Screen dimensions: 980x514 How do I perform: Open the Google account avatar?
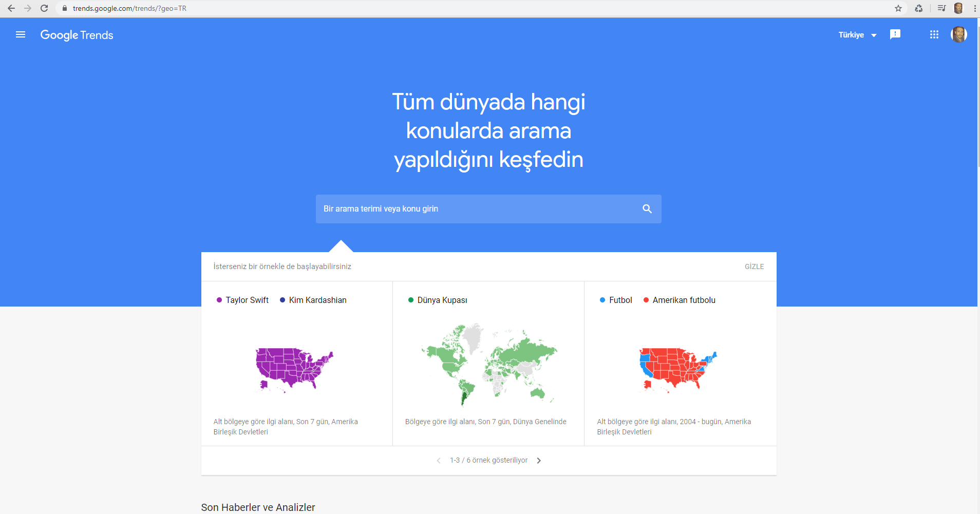(959, 34)
